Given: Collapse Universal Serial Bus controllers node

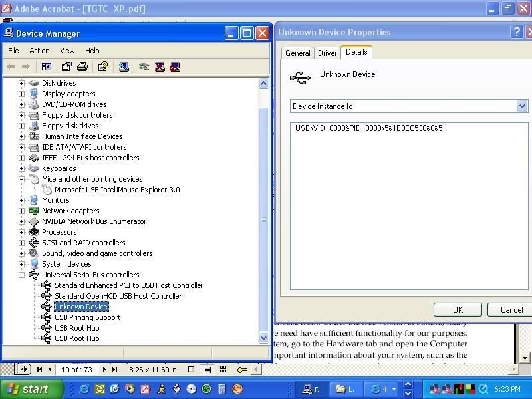Looking at the screenshot, I should tap(21, 275).
